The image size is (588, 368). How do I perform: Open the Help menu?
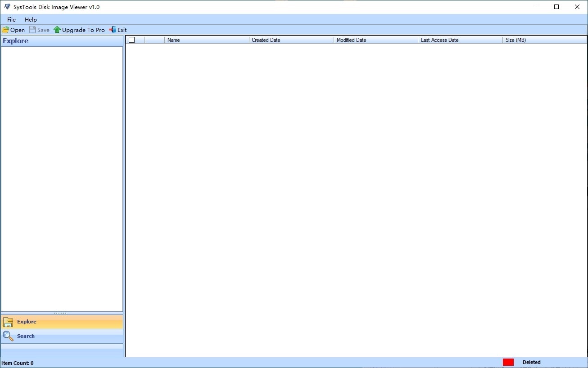pos(31,20)
